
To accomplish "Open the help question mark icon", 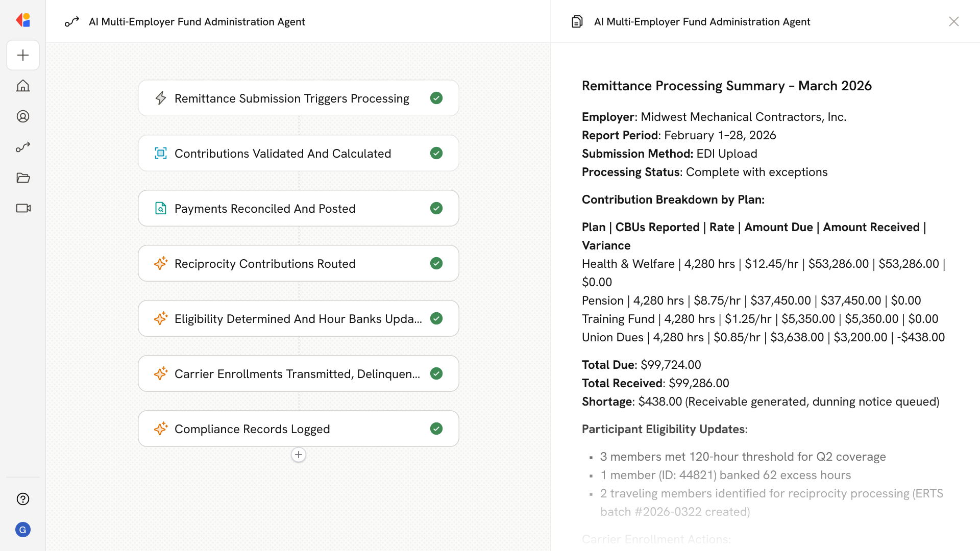I will coord(23,499).
